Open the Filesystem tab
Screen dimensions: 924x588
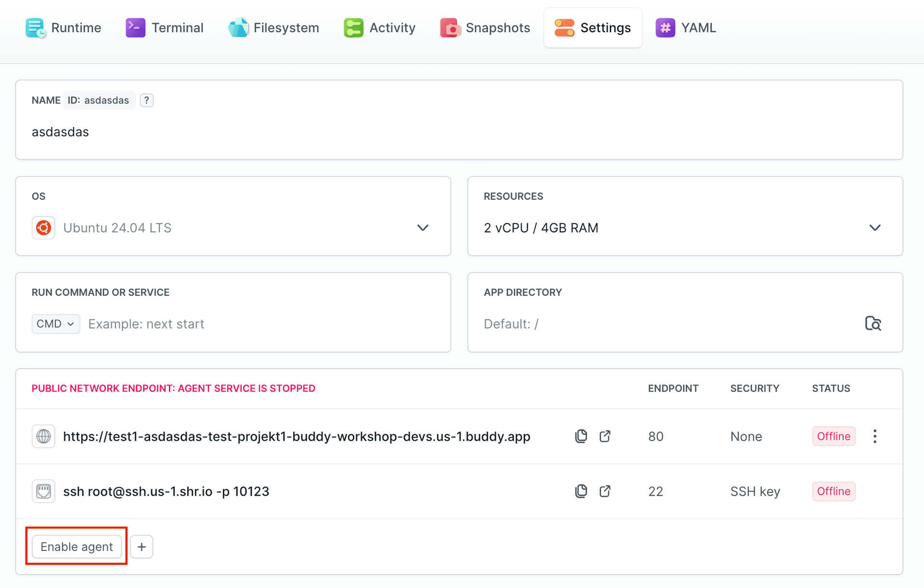click(x=273, y=28)
